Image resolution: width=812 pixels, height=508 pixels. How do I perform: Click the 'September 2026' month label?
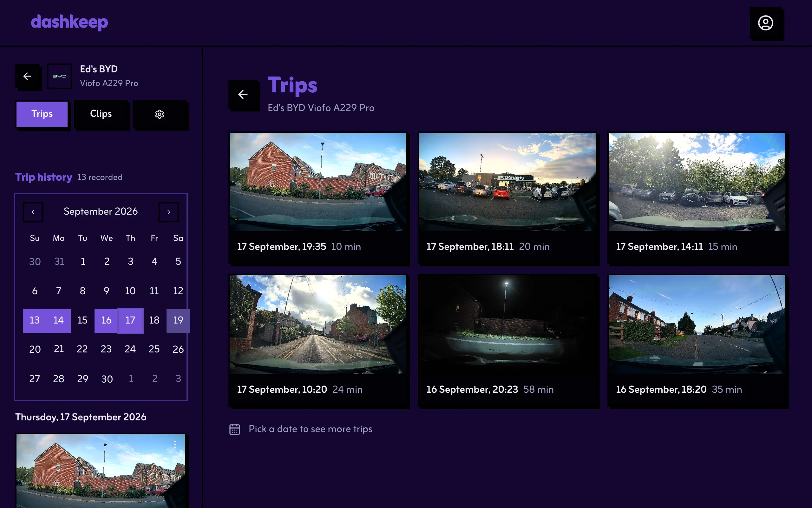coord(101,212)
